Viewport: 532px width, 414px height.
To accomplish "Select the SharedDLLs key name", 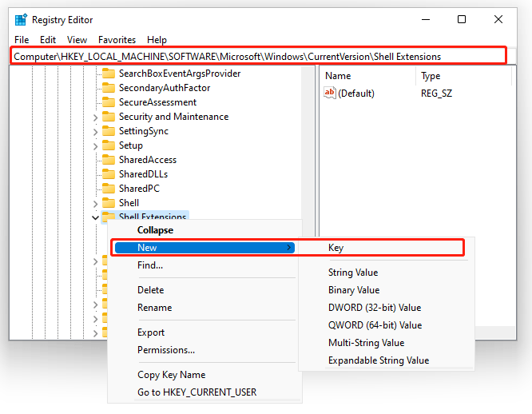I will coord(144,174).
